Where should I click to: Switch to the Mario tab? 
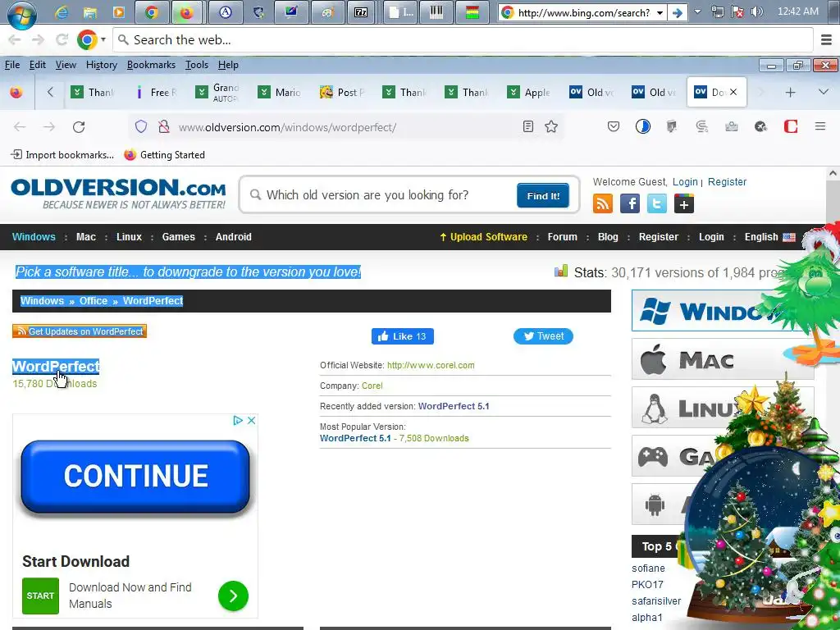(280, 92)
